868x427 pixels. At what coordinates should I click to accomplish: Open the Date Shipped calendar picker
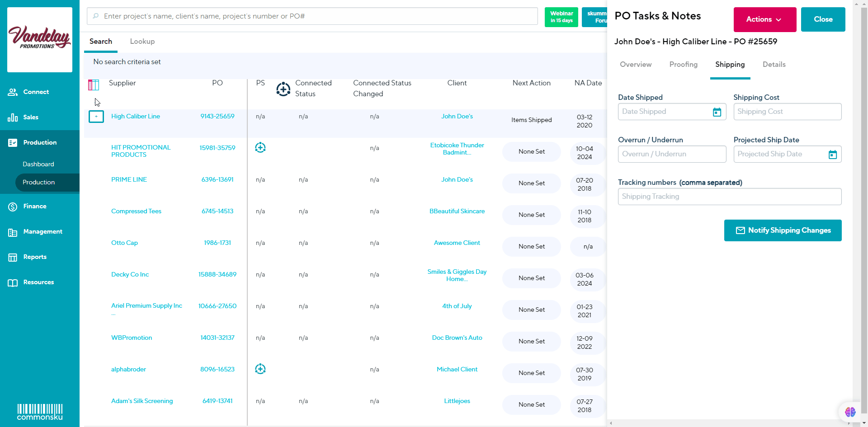point(717,112)
